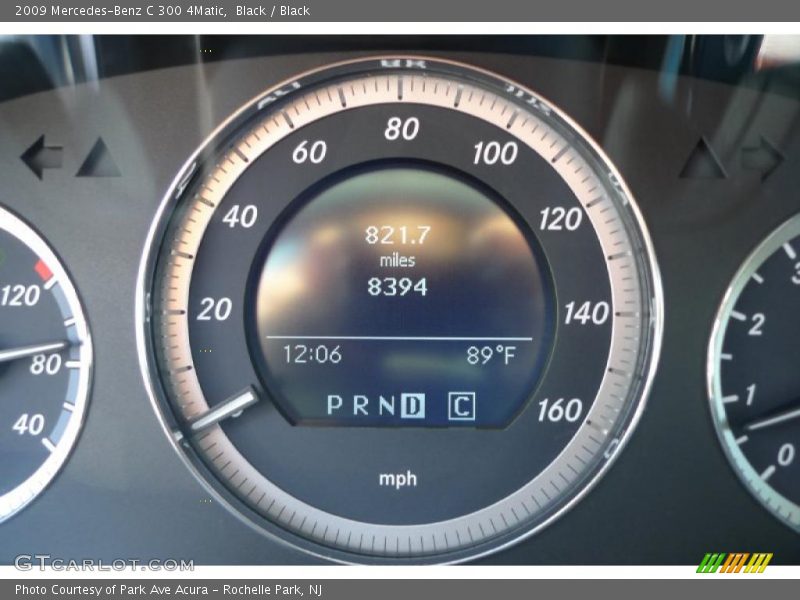This screenshot has height=600, width=800.
Task: Click the "2009 Mercedes-Benz C 300 4Matic" title
Action: (121, 11)
